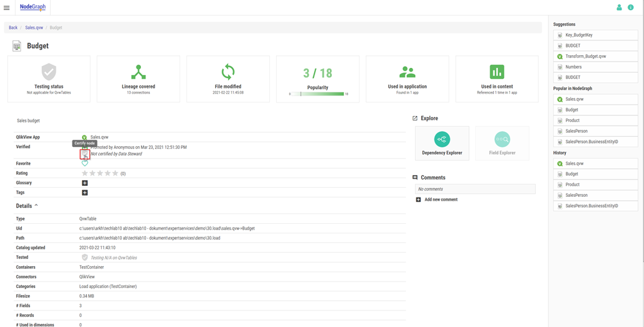Add a Glossary entry with plus icon
The image size is (644, 327).
[85, 183]
